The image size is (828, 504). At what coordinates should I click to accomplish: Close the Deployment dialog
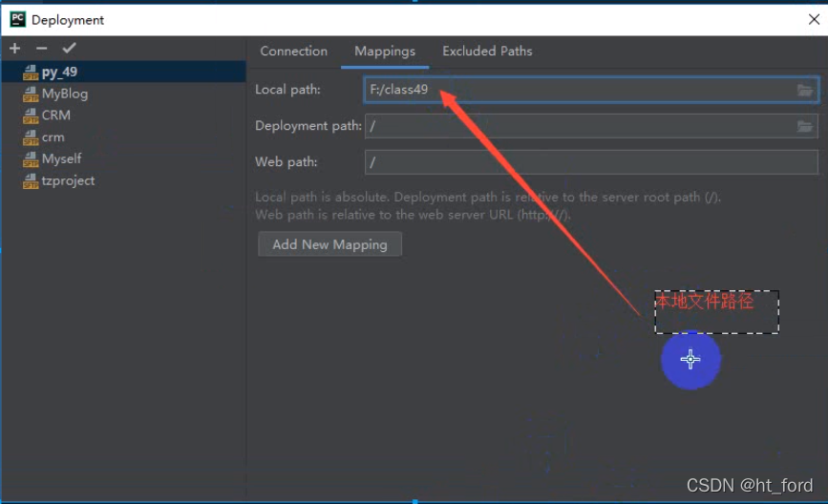814,19
